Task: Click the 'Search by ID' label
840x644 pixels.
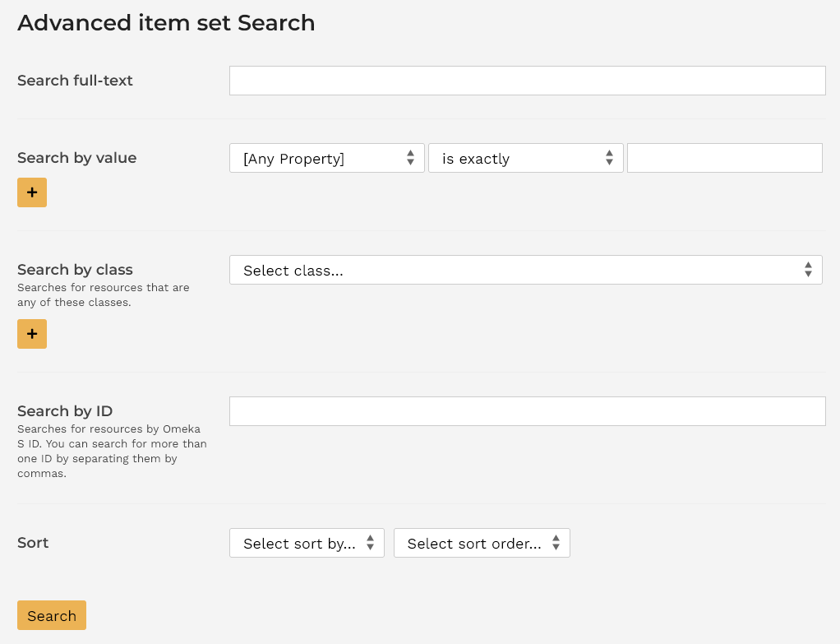Action: pyautogui.click(x=65, y=410)
